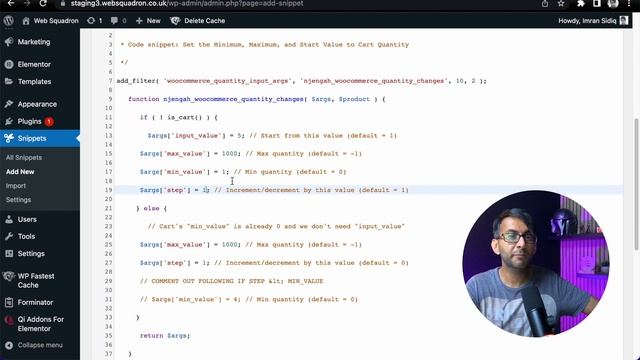Open Appearance menu in sidebar
The width and height of the screenshot is (640, 360).
pyautogui.click(x=37, y=104)
